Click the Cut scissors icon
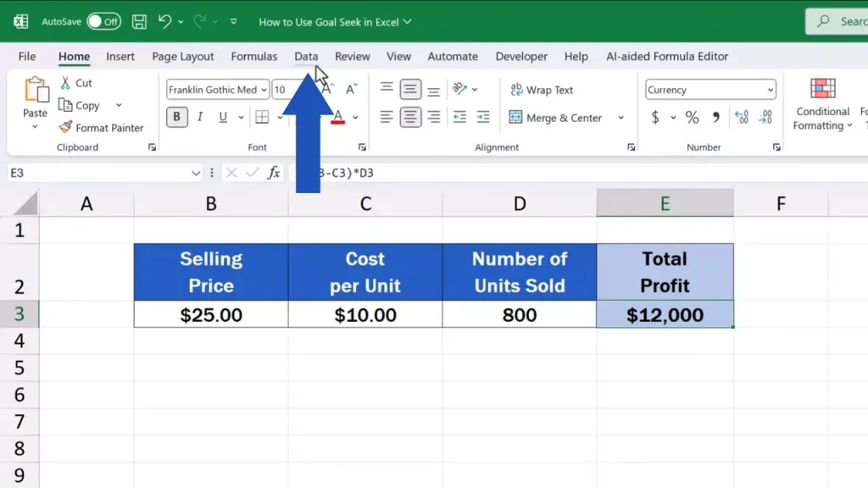 tap(65, 83)
